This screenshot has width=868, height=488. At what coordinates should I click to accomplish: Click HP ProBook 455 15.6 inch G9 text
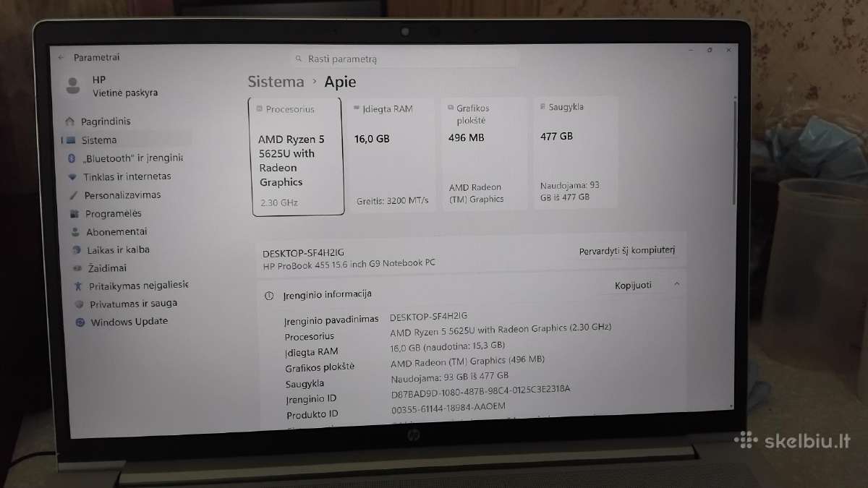tap(349, 264)
